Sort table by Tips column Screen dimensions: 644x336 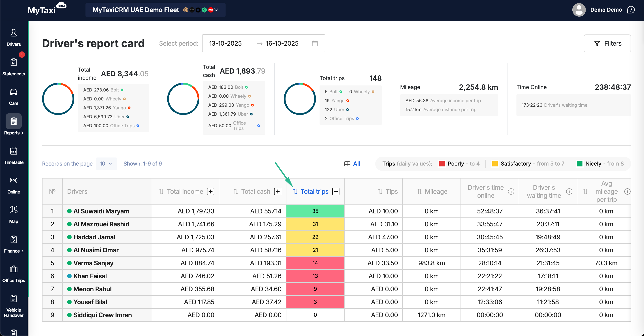click(x=380, y=191)
